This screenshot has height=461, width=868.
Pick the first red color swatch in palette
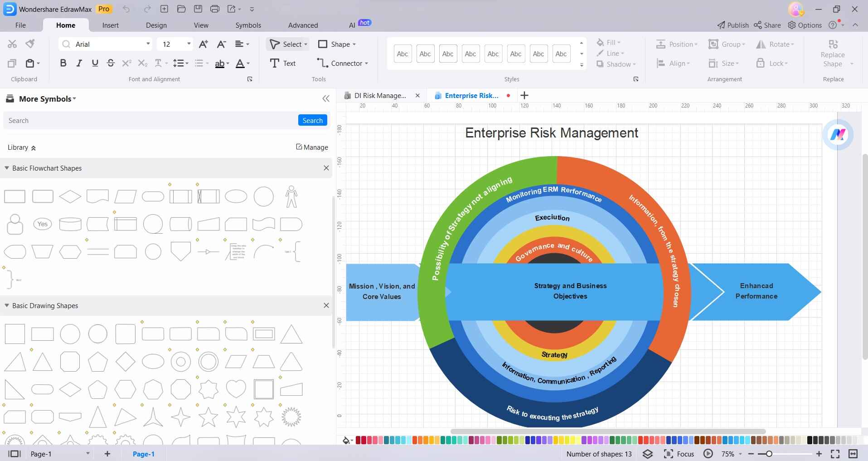click(x=358, y=440)
